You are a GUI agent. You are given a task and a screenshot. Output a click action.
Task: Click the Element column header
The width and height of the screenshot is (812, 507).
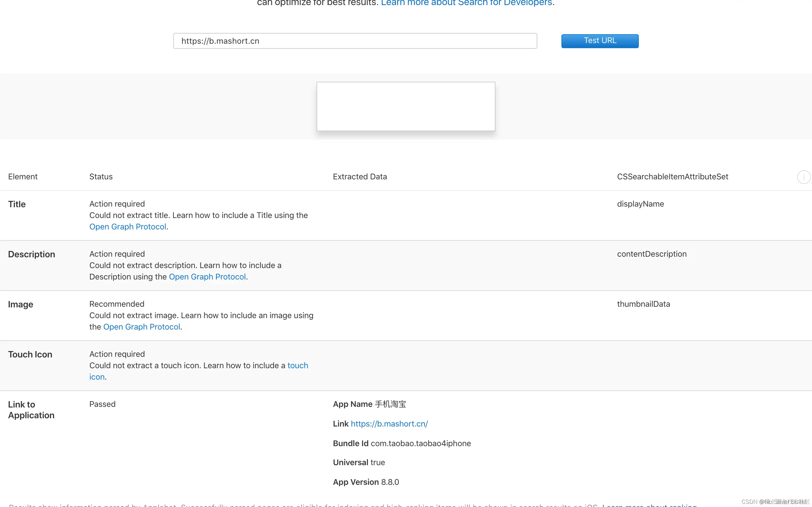(x=23, y=177)
